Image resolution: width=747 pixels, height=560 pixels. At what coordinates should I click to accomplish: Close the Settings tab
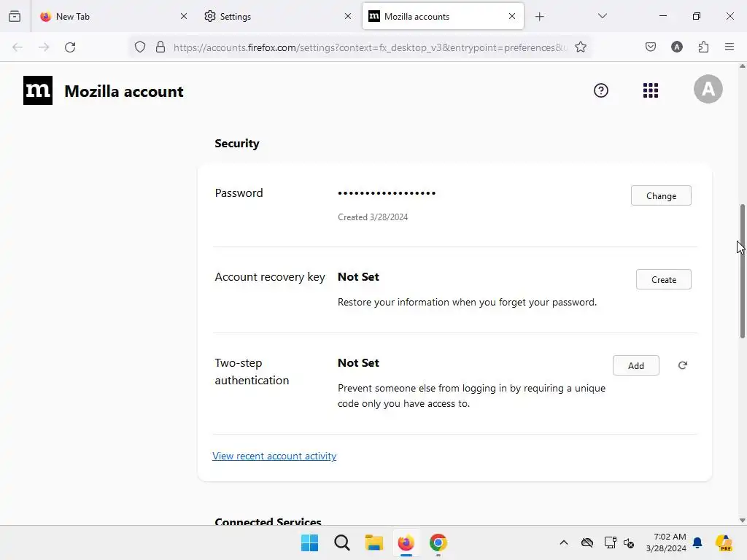pyautogui.click(x=348, y=16)
